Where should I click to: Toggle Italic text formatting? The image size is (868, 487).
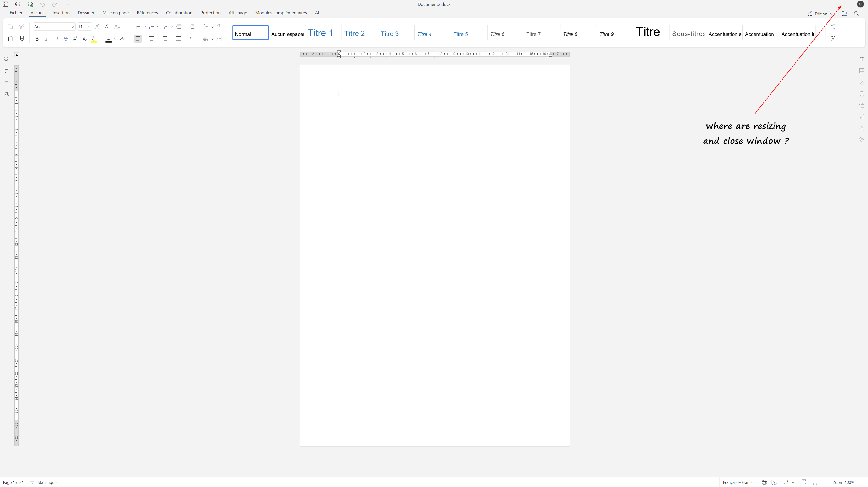click(46, 39)
